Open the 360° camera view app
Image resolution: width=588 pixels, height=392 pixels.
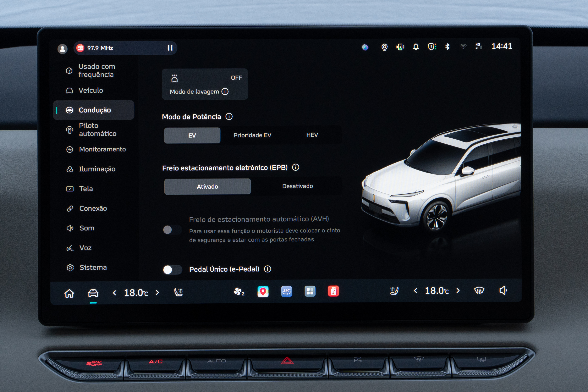point(286,291)
